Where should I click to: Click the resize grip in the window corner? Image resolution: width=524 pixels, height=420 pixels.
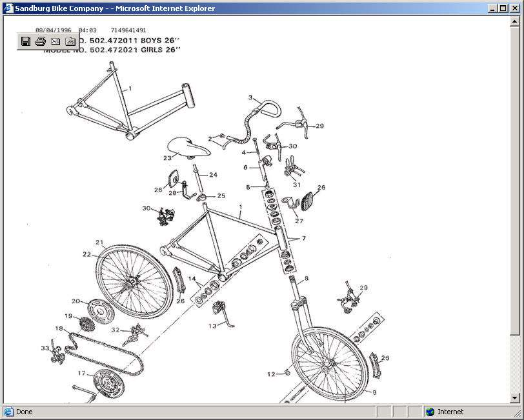(x=518, y=413)
